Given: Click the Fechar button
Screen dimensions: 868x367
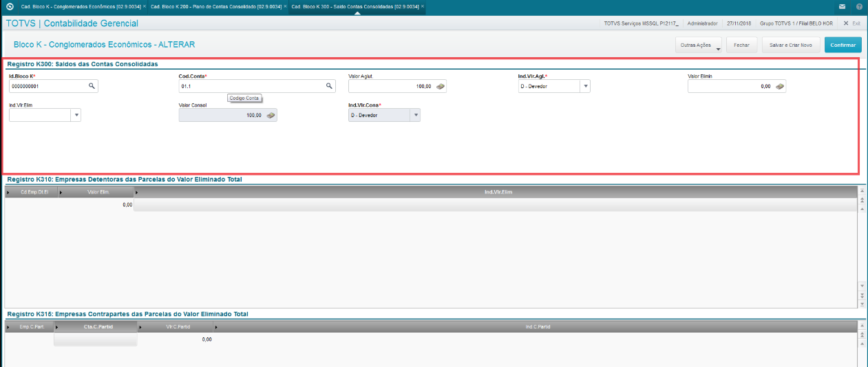Looking at the screenshot, I should click(741, 45).
